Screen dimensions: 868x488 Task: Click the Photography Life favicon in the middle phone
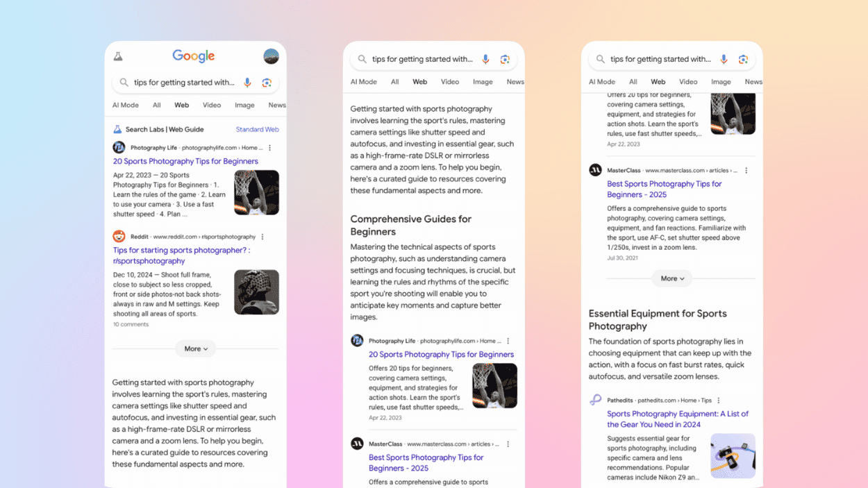(357, 341)
